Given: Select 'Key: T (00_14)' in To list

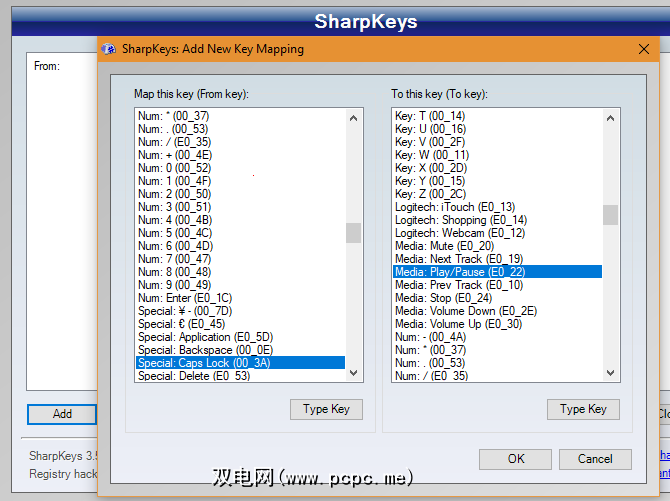Looking at the screenshot, I should (497, 116).
